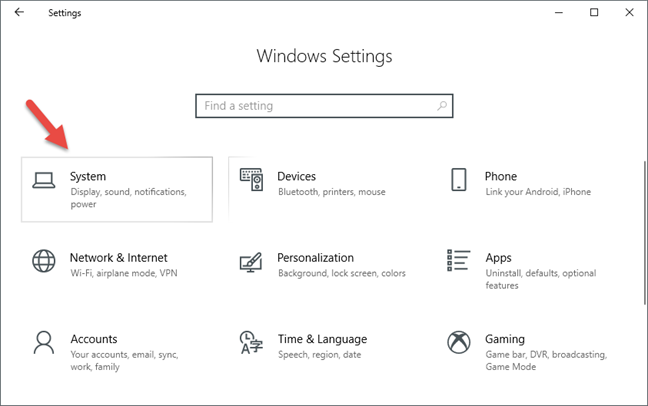Focus the Find a setting search box
Image resolution: width=648 pixels, height=406 pixels.
(324, 106)
